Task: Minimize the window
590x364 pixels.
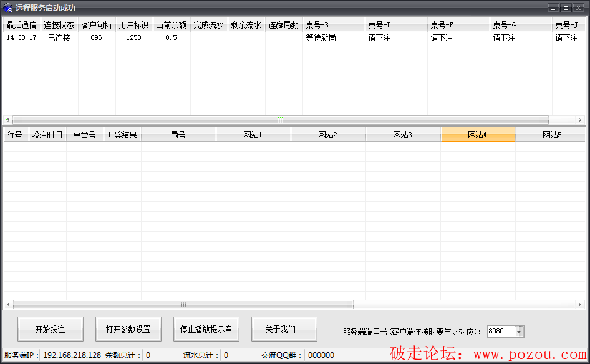Action: coord(553,7)
